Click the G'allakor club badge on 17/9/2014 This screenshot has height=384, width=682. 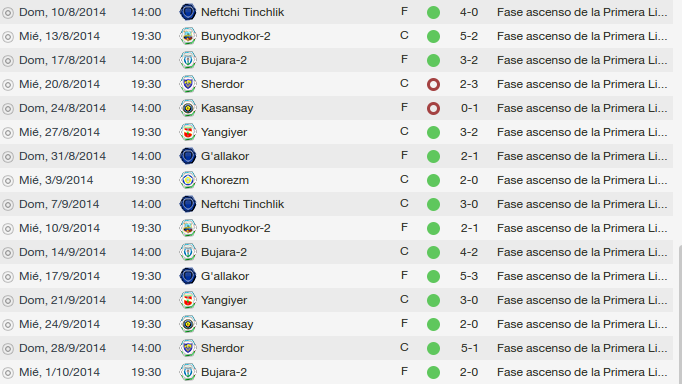pos(188,276)
